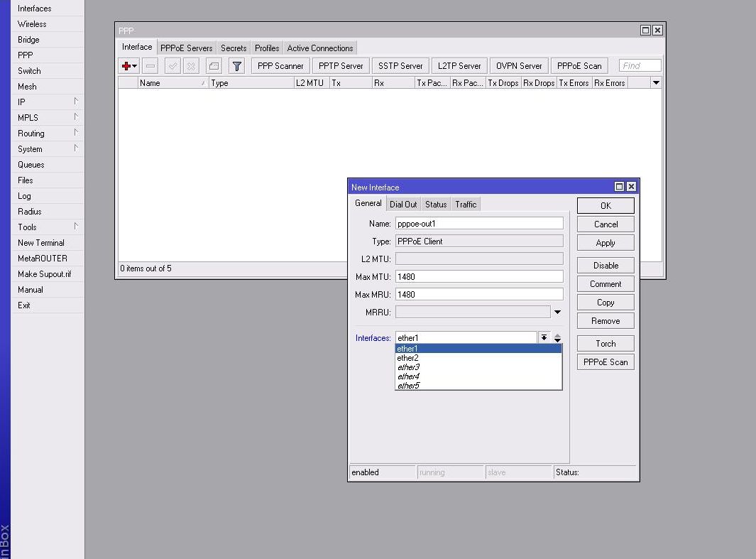Viewport: 756px width, 559px height.
Task: Click the X disable icon in PPP toolbar
Action: 192,65
